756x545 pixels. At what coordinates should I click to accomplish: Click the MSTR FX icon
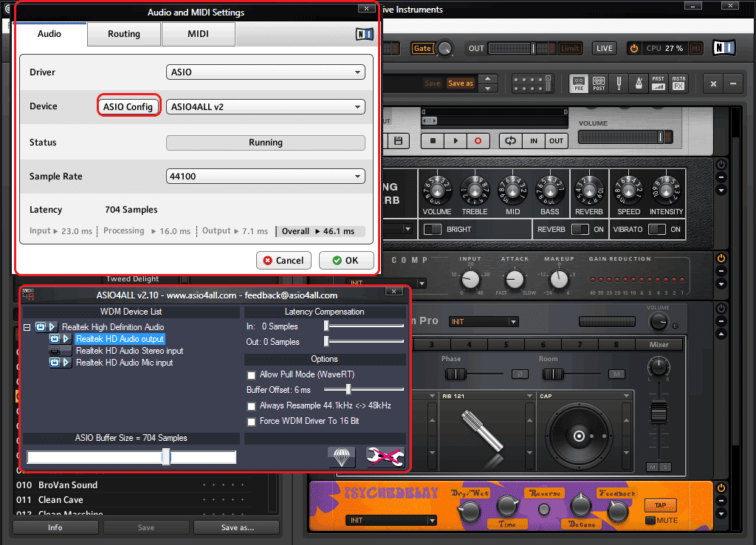pos(678,83)
